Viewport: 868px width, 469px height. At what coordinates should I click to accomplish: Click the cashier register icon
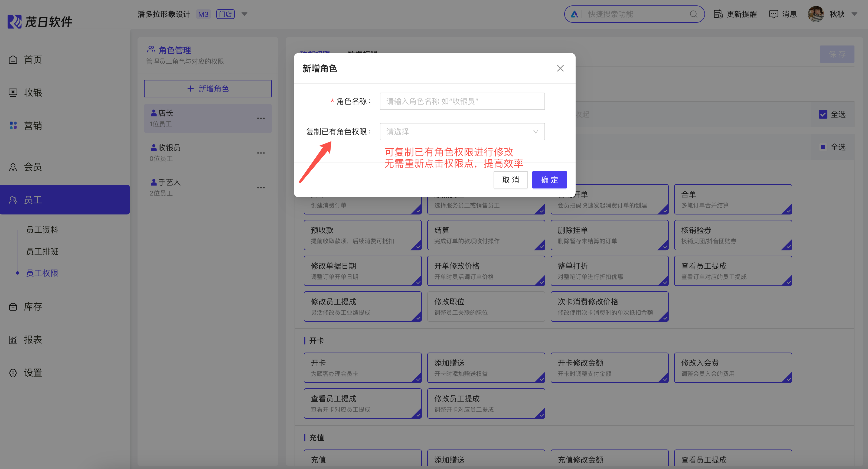pos(13,93)
